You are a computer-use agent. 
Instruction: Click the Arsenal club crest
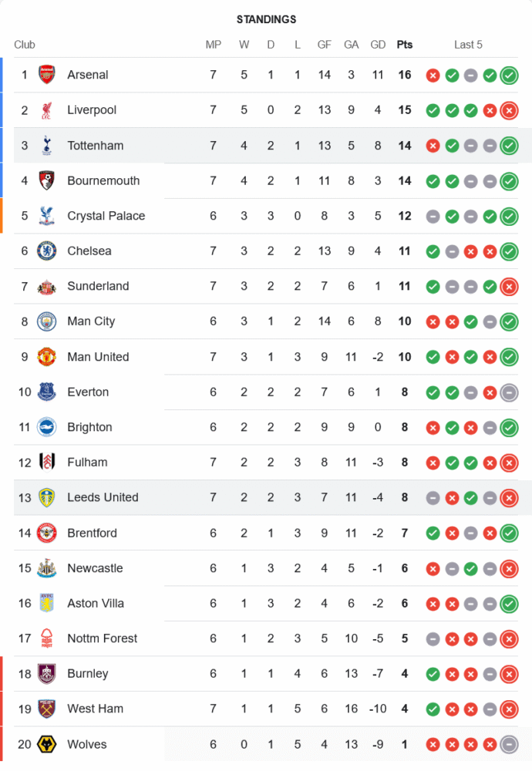[47, 75]
